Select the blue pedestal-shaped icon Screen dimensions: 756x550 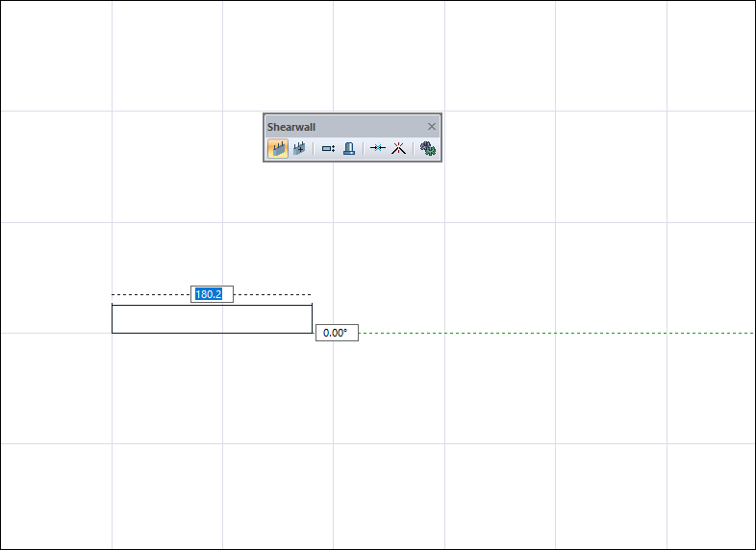349,148
